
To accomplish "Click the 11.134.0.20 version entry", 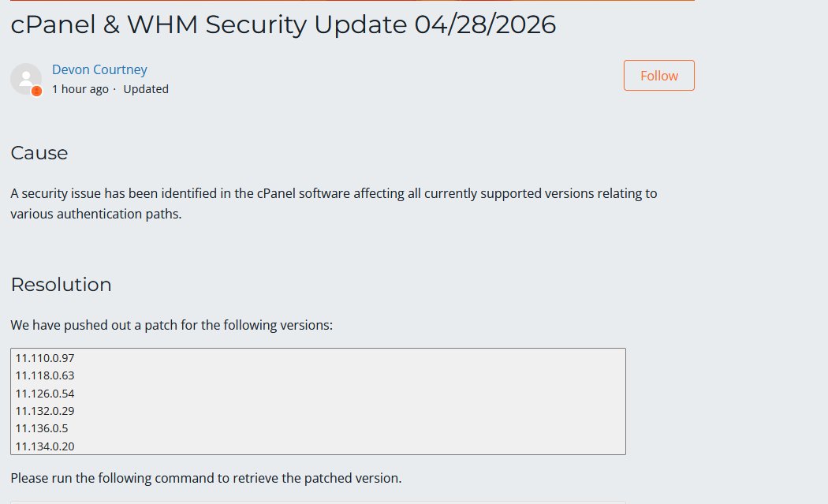I will (x=45, y=446).
